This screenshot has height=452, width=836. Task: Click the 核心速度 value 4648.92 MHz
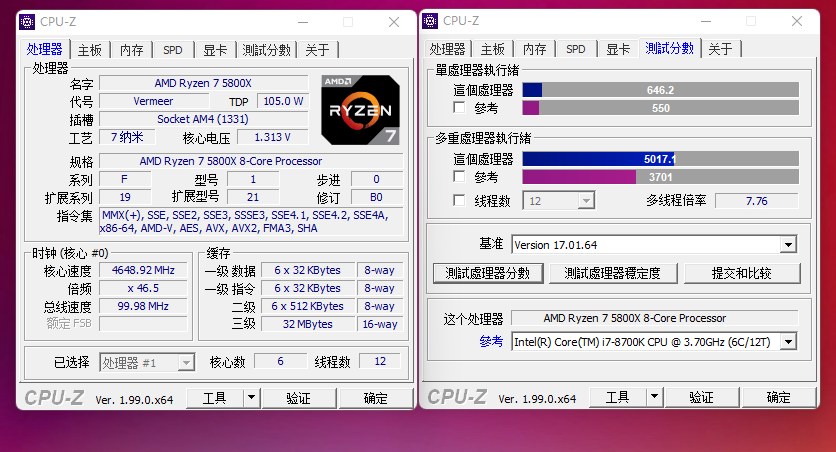(143, 270)
